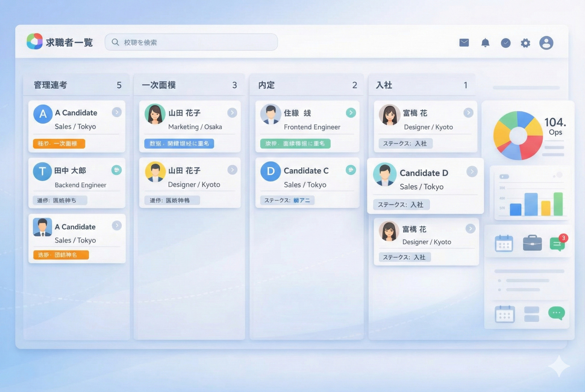Click the search input field
This screenshot has height=392, width=585.
[191, 42]
